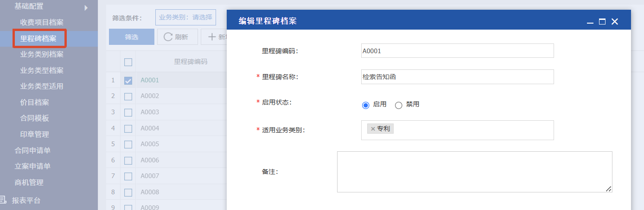Toggle the select-all header checkbox

point(128,62)
